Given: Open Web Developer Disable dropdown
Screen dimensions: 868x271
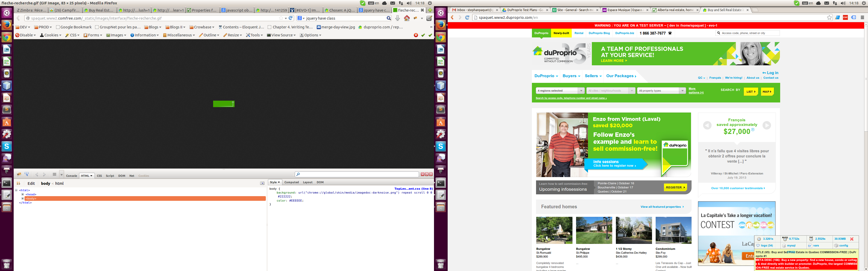Looking at the screenshot, I should click(25, 35).
